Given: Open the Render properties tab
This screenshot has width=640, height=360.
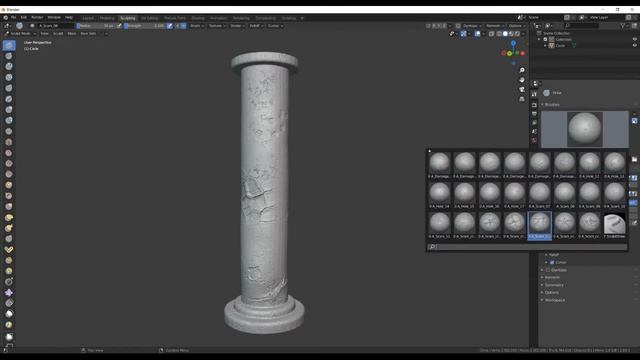Looking at the screenshot, I should click(534, 105).
